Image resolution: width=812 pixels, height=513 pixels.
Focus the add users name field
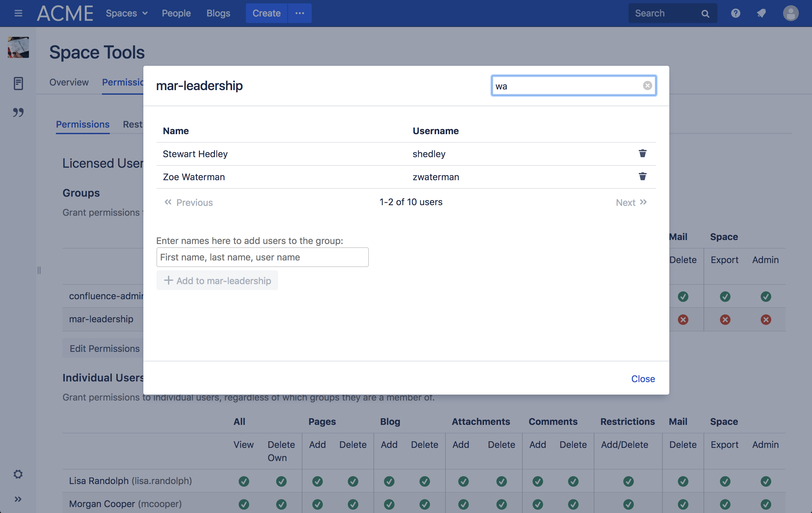(x=262, y=257)
